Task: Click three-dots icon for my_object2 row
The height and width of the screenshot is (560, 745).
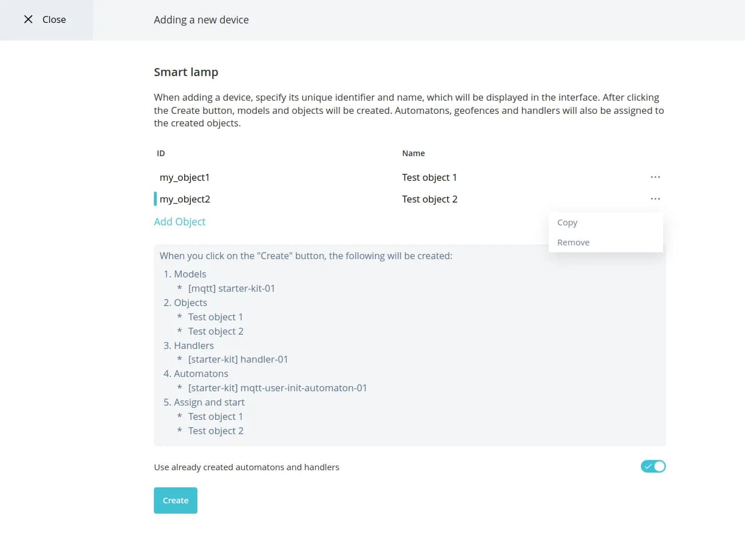Action: point(655,199)
